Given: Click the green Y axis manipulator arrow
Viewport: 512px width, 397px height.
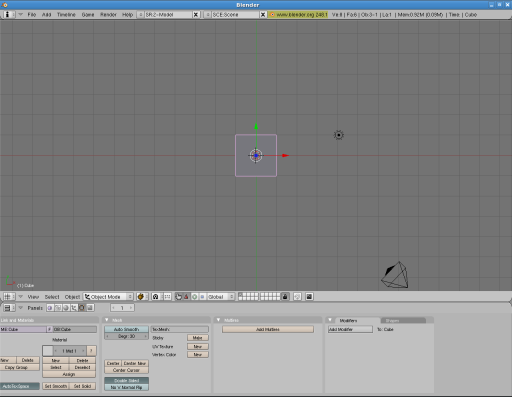Looking at the screenshot, I should tap(256, 127).
